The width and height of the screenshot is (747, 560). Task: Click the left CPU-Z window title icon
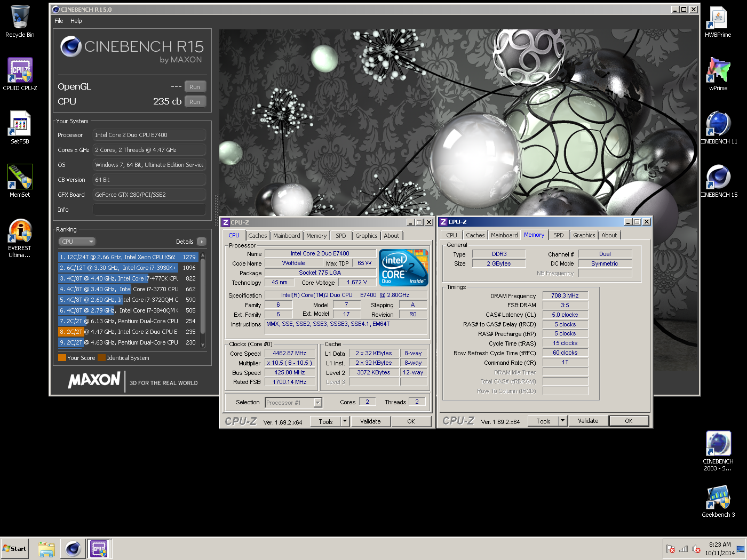point(226,222)
